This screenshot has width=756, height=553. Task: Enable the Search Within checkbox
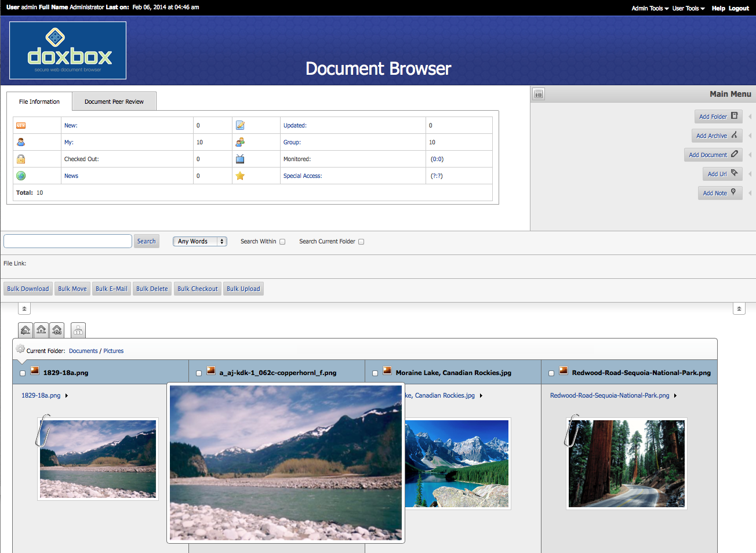click(282, 241)
